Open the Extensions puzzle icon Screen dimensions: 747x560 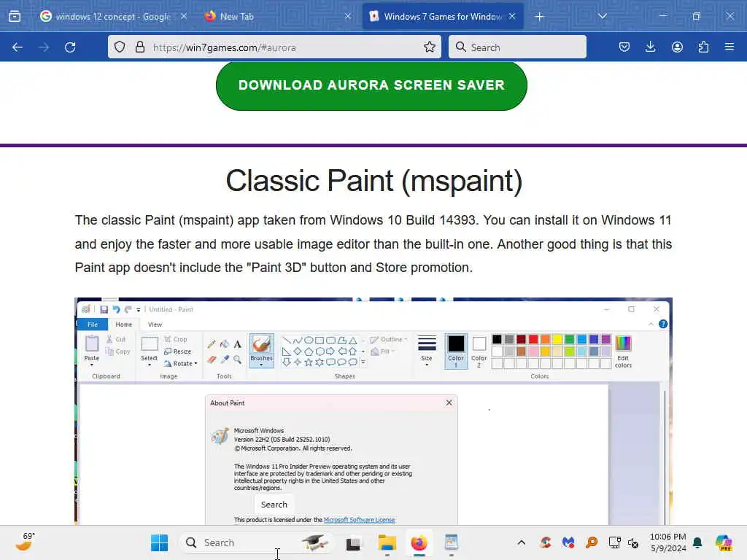[703, 47]
